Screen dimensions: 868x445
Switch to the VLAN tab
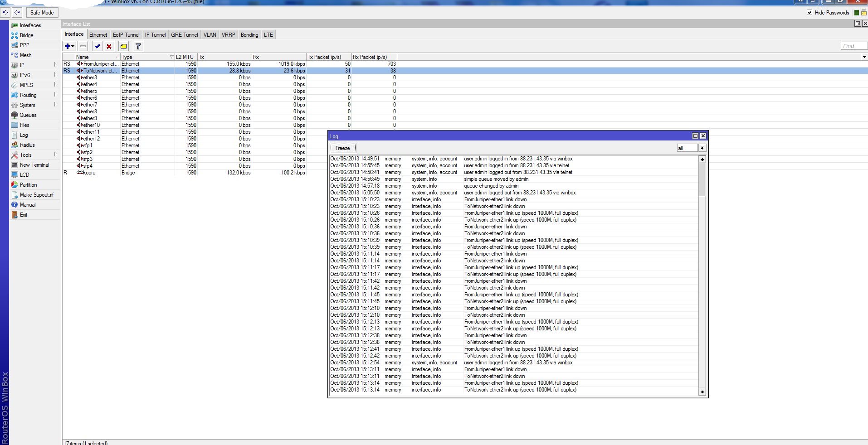pos(209,34)
